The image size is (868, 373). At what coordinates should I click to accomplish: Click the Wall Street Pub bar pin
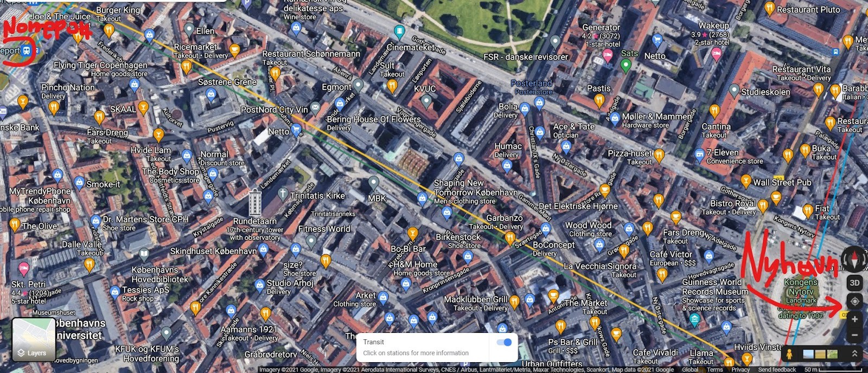[746, 181]
